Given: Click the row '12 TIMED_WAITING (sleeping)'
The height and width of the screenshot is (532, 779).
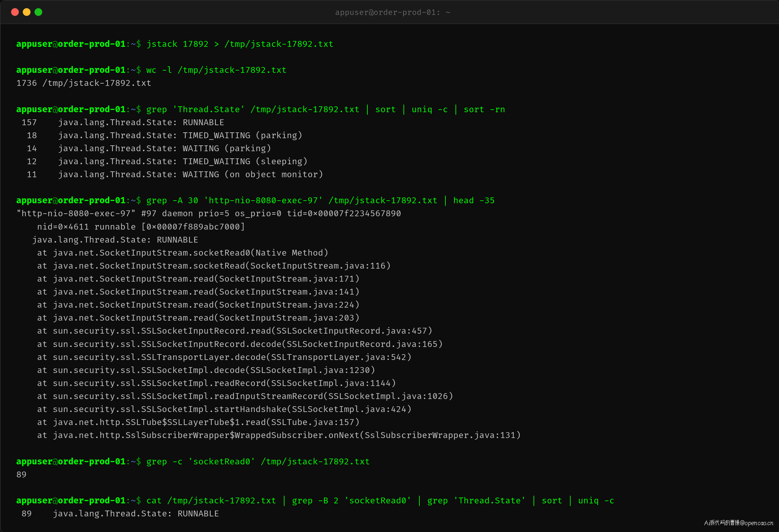Looking at the screenshot, I should (167, 162).
